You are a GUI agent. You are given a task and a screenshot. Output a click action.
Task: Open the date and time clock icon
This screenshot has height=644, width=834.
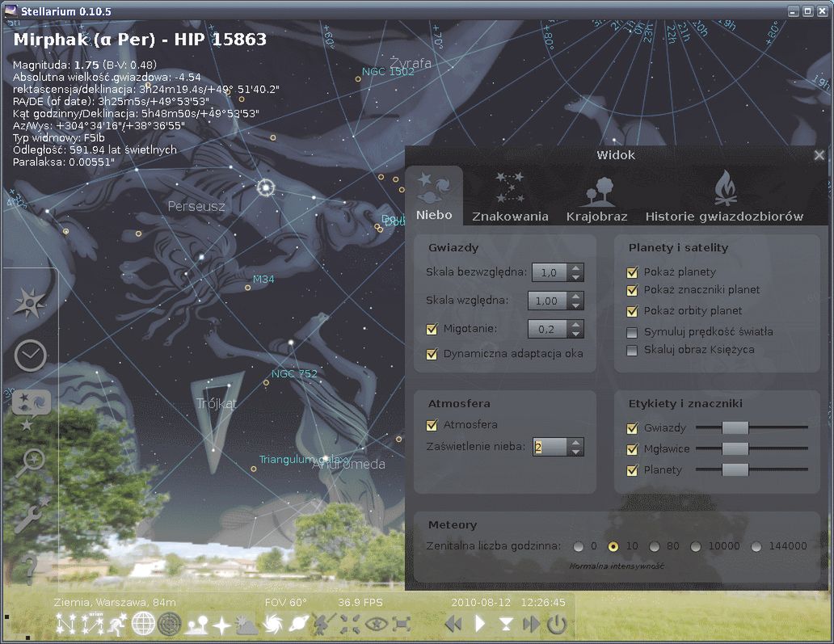30,355
